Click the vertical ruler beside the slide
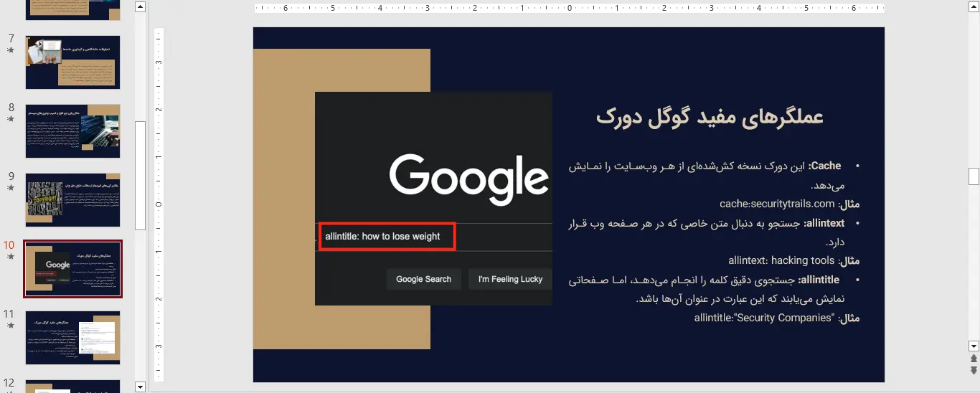 pos(159,204)
